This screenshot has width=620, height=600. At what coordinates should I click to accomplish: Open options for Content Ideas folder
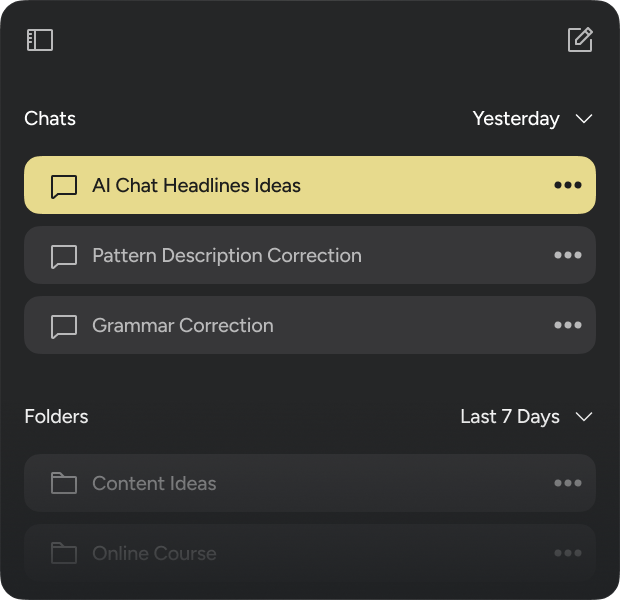567,483
